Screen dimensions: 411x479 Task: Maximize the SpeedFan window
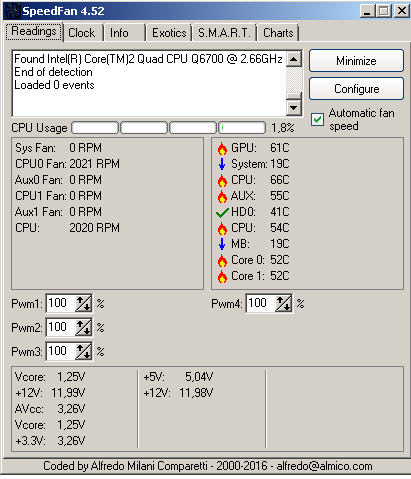pyautogui.click(x=384, y=11)
